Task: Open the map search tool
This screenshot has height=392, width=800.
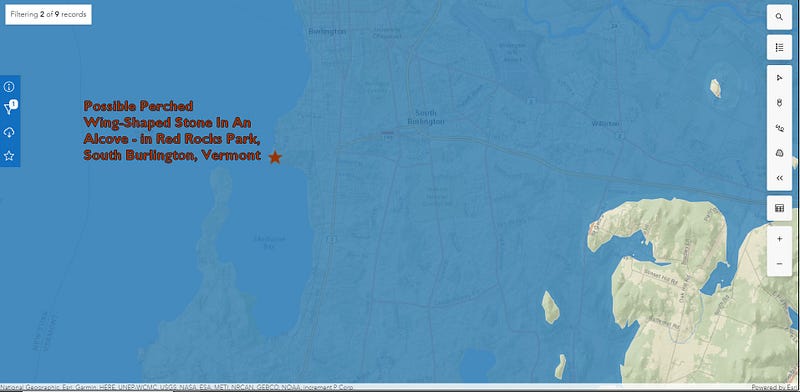Action: click(x=779, y=17)
